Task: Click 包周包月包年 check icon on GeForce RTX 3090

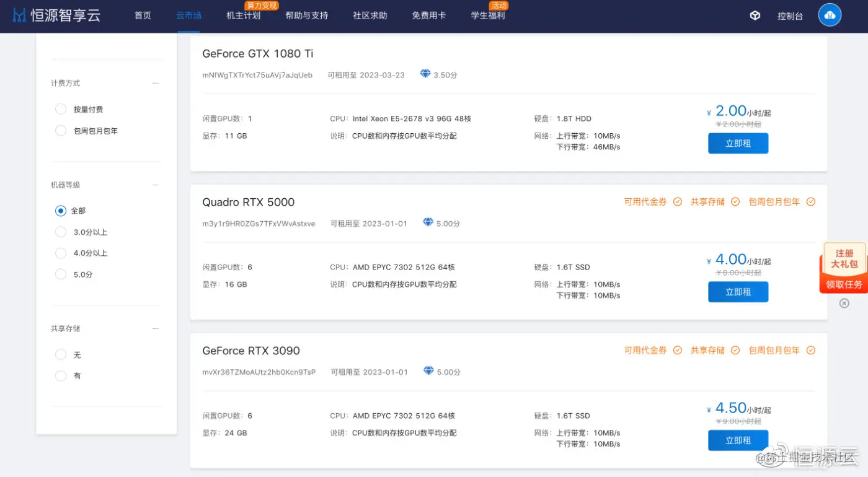Action: 811,351
